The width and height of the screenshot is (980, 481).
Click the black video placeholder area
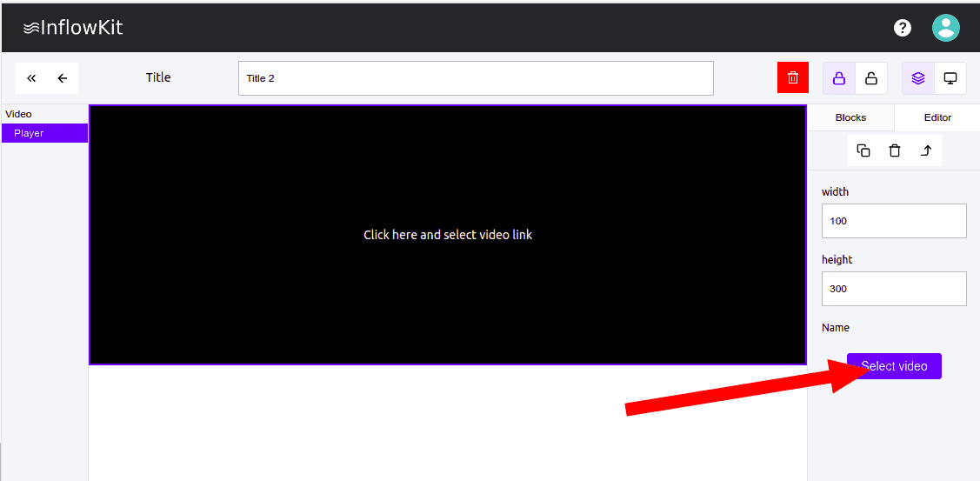448,235
